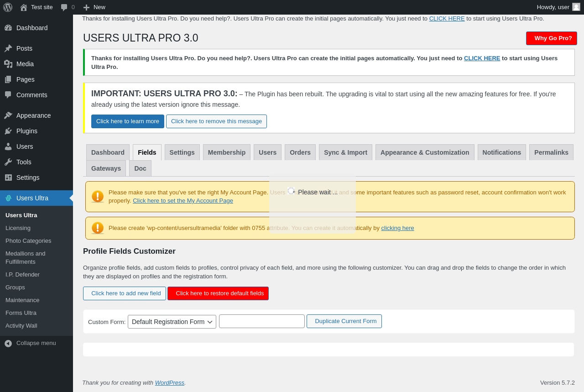
Task: Click the Posts pushpin icon
Action: click(x=8, y=48)
